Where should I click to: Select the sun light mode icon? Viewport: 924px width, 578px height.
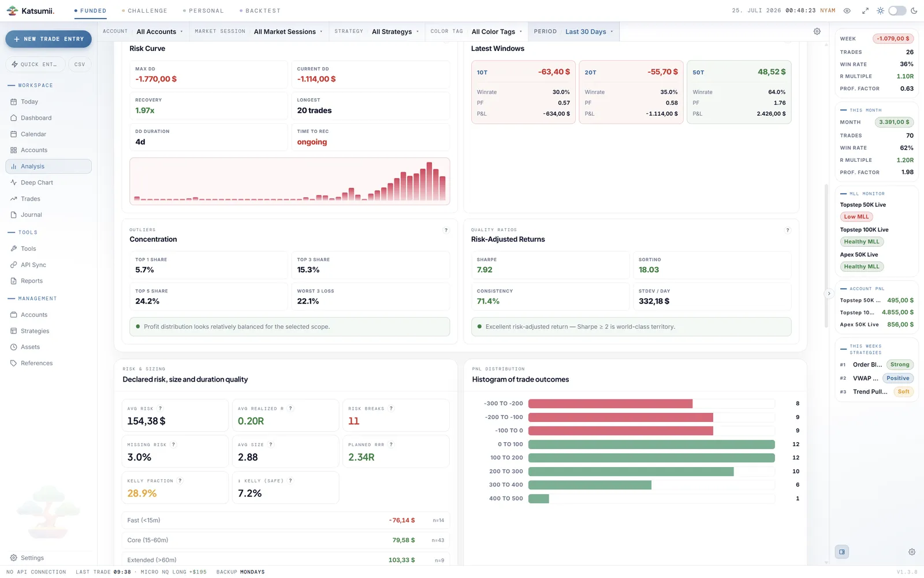[881, 10]
